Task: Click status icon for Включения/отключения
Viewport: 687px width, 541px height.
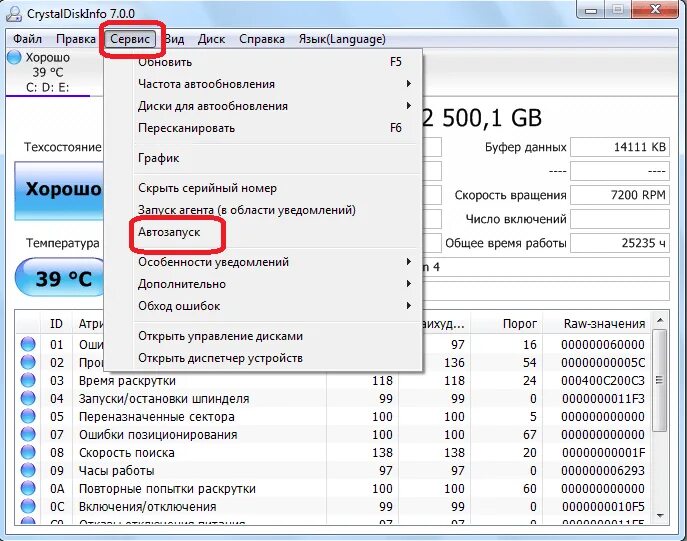Action: point(28,506)
